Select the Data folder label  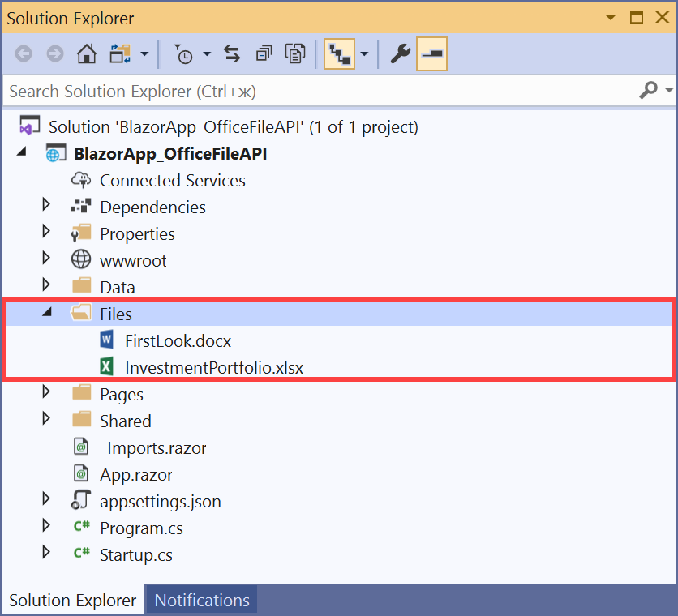pyautogui.click(x=117, y=288)
